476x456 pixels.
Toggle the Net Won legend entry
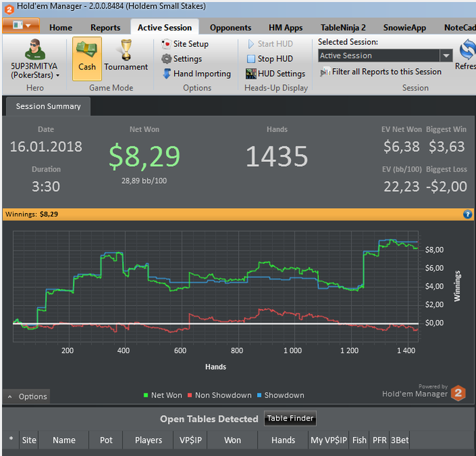click(163, 395)
